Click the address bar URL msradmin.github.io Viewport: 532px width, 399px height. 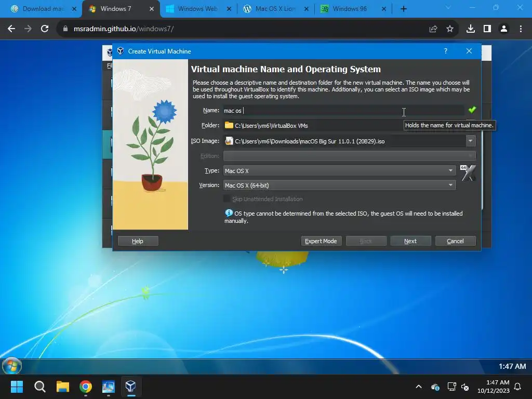click(124, 29)
